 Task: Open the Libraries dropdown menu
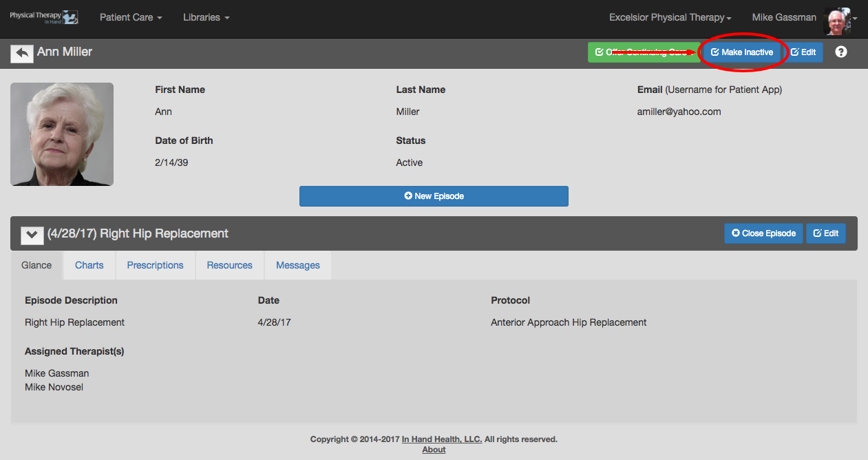(206, 17)
